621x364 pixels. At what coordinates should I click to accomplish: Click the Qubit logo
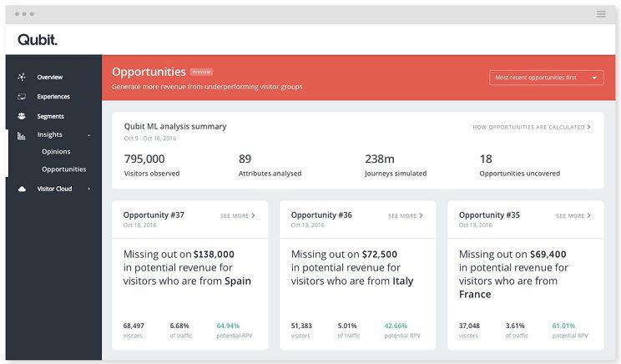pyautogui.click(x=38, y=39)
